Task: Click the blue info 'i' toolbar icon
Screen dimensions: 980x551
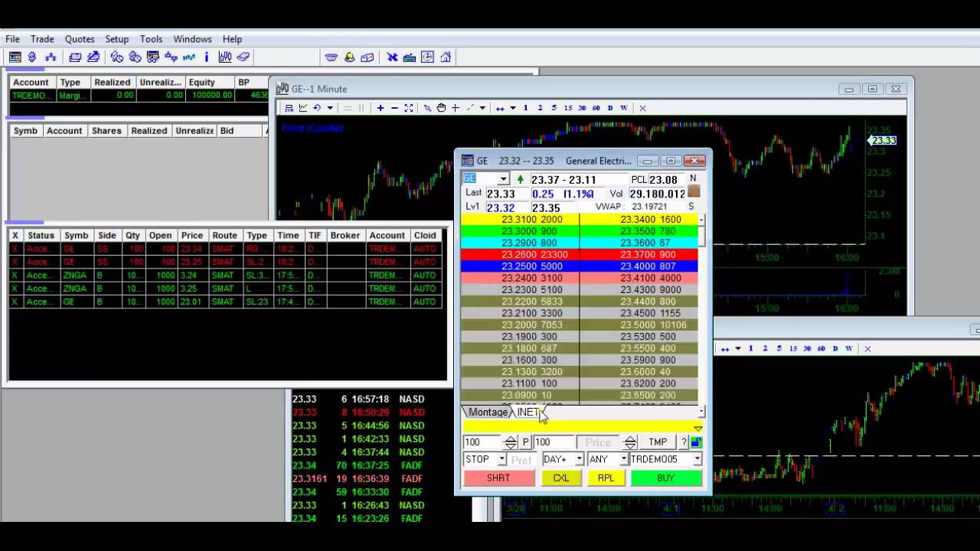Action: 206,57
